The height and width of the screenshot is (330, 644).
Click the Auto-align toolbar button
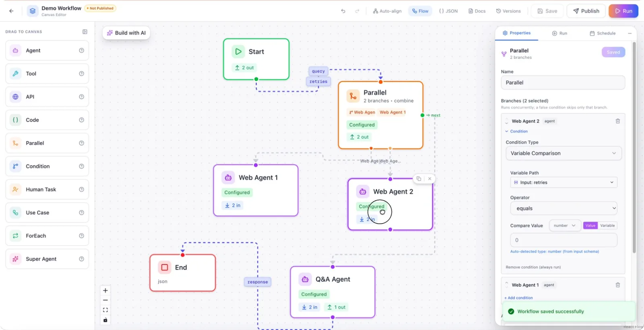coord(387,11)
